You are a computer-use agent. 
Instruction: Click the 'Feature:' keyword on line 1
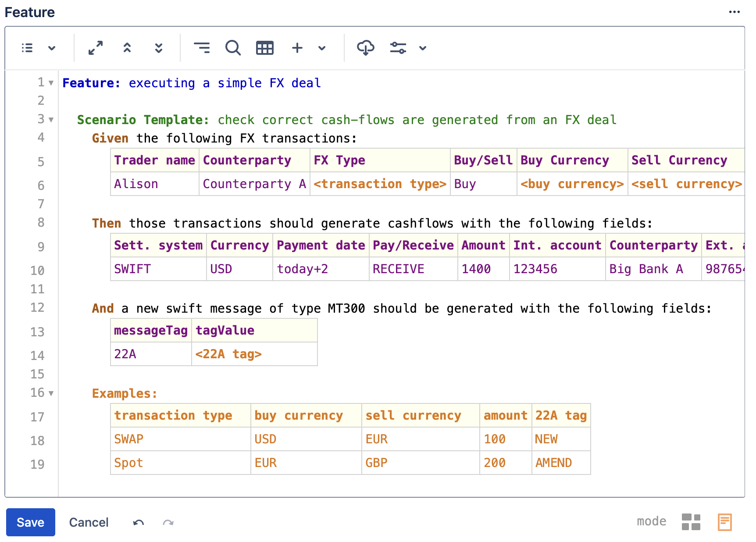[91, 83]
